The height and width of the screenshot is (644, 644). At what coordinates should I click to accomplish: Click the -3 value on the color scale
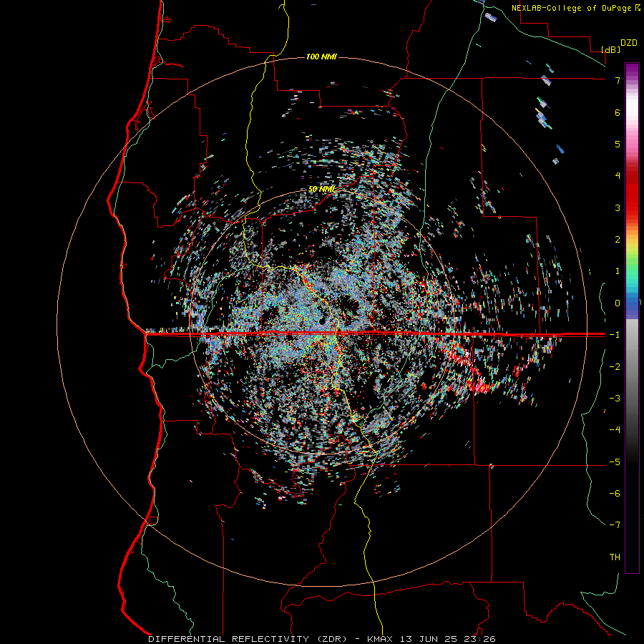pyautogui.click(x=615, y=399)
